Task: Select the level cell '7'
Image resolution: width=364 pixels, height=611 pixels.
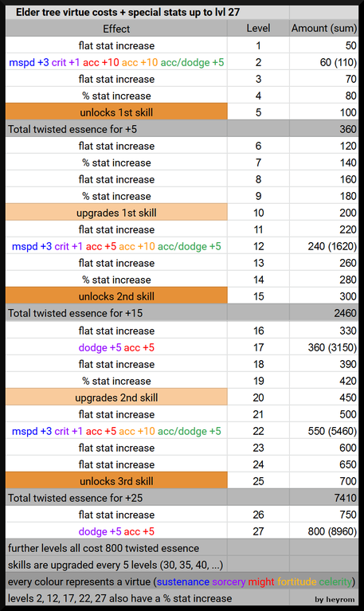Action: click(258, 163)
